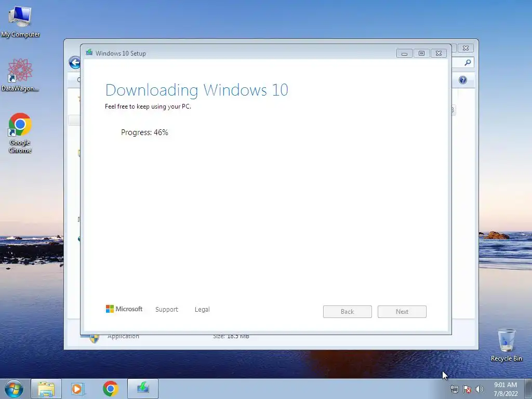
Task: Click 'Feel free to keep using your PC.'
Action: pos(148,107)
